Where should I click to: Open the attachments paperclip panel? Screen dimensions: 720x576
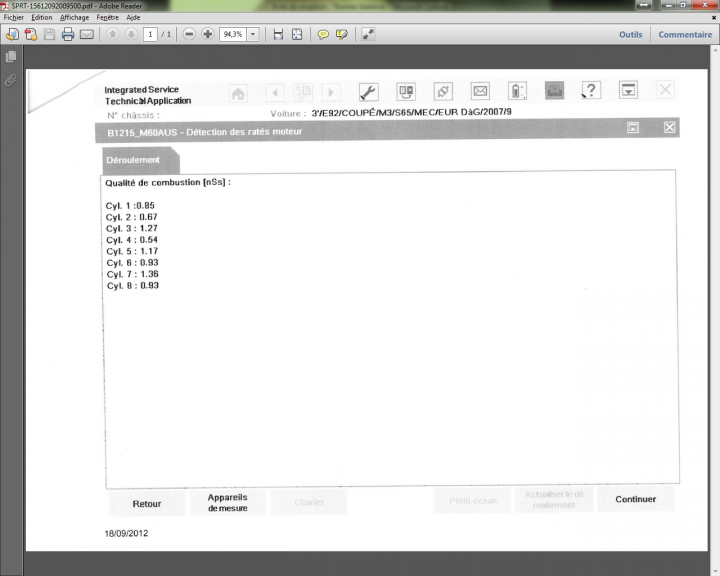coord(11,80)
